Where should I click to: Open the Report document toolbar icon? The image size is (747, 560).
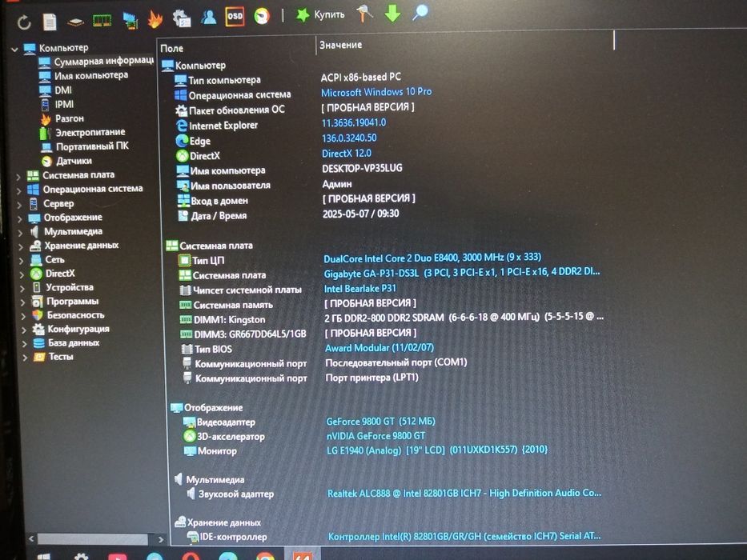[50, 22]
